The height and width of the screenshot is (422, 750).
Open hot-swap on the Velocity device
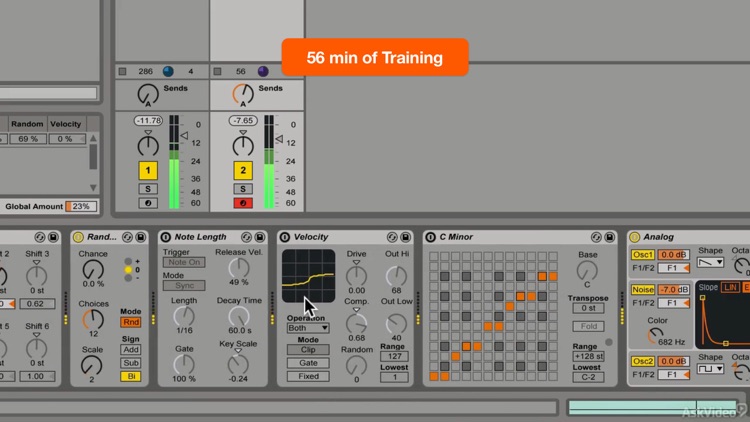tap(392, 237)
